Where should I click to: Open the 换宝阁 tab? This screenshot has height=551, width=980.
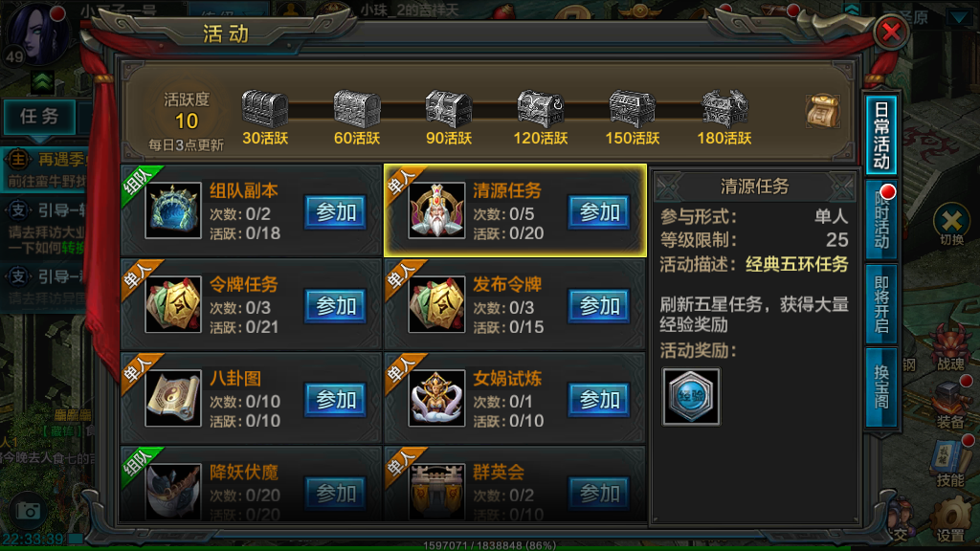pyautogui.click(x=881, y=387)
